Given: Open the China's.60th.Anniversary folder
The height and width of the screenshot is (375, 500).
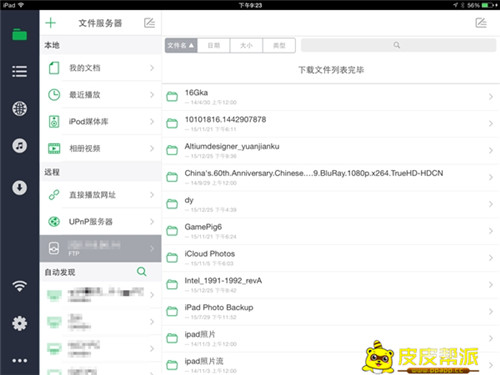Looking at the screenshot, I should [331, 177].
